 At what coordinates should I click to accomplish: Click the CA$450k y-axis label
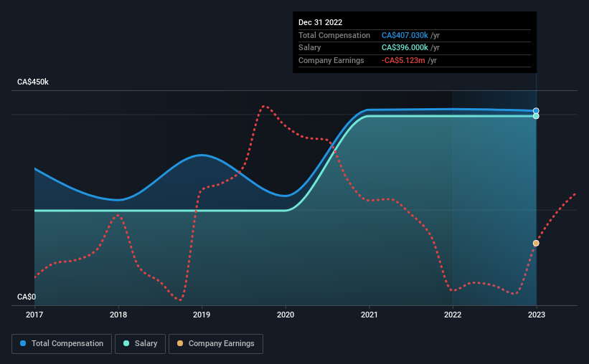point(33,82)
